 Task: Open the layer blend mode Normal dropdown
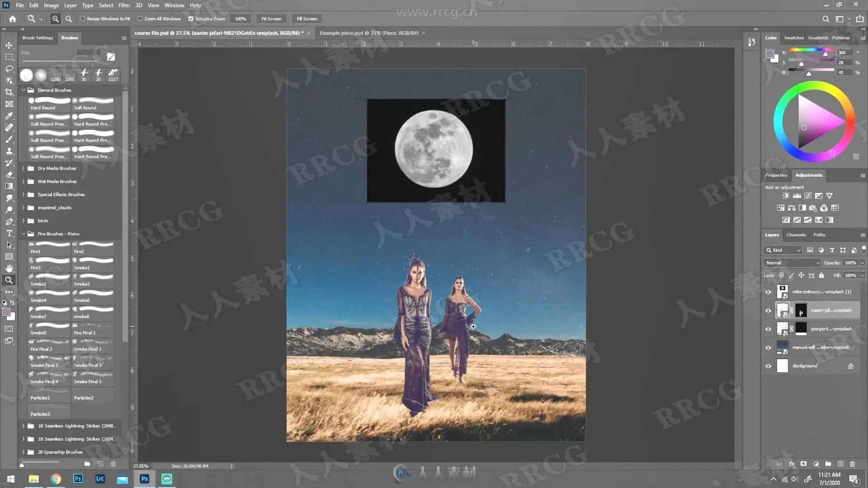tap(792, 263)
